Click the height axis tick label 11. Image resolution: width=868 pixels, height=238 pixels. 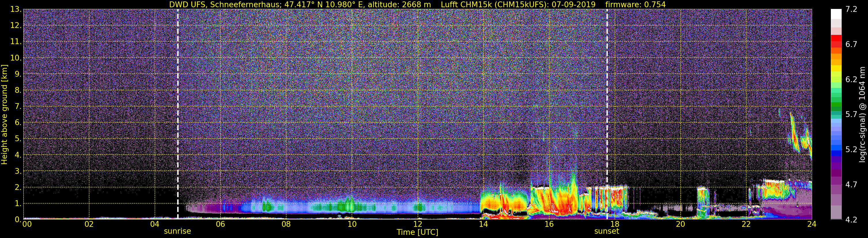[16, 42]
